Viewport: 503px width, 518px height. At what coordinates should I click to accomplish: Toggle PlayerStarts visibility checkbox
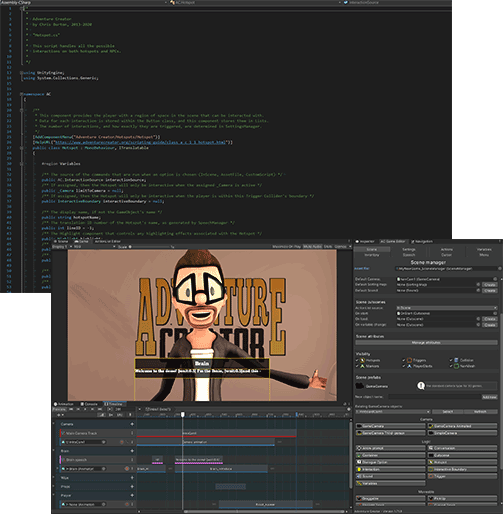coord(404,366)
